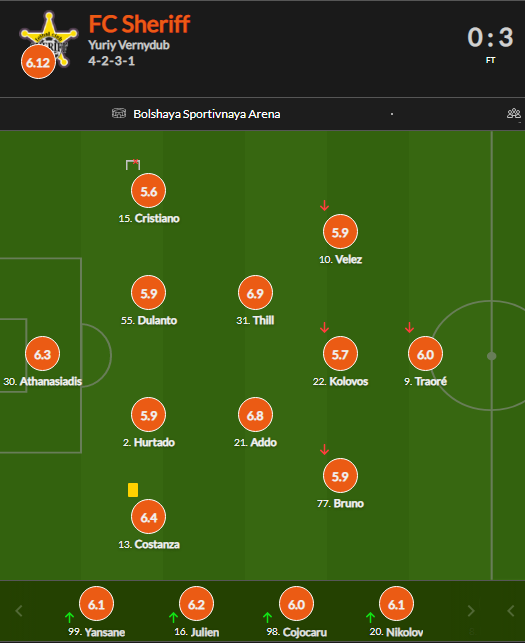The width and height of the screenshot is (525, 643).
Task: Click the green sub-in arrow beside Yansane
Action: [x=70, y=617]
